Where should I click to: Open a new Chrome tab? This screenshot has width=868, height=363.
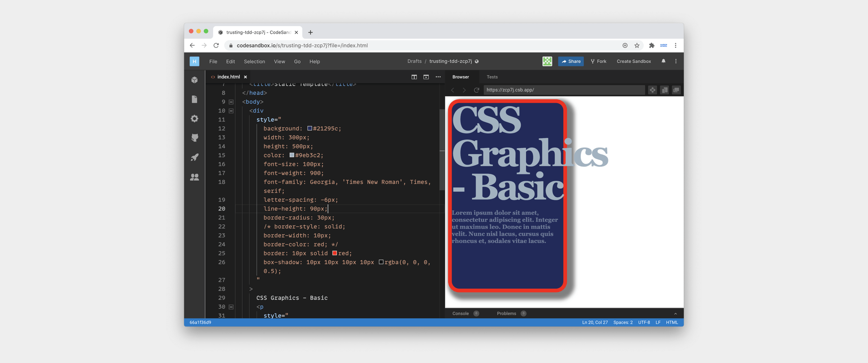[311, 32]
